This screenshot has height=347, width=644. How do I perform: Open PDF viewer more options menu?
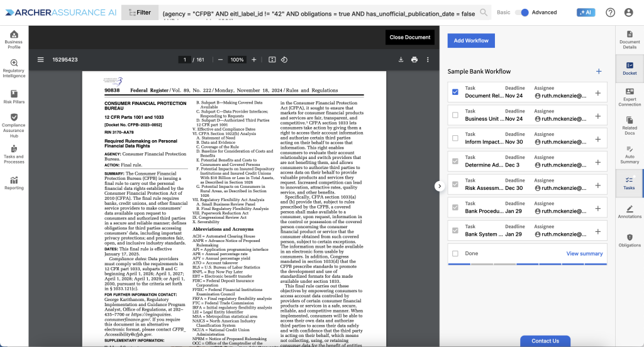click(429, 60)
